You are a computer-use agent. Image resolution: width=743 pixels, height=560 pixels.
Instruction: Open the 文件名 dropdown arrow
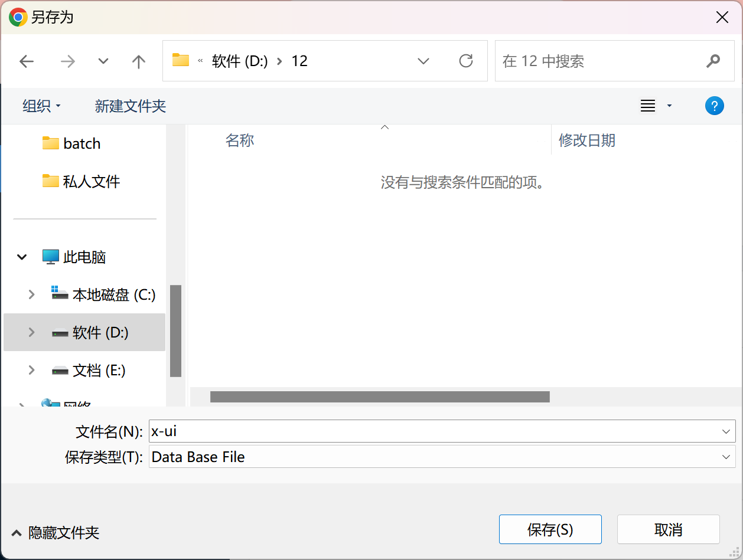(x=726, y=431)
